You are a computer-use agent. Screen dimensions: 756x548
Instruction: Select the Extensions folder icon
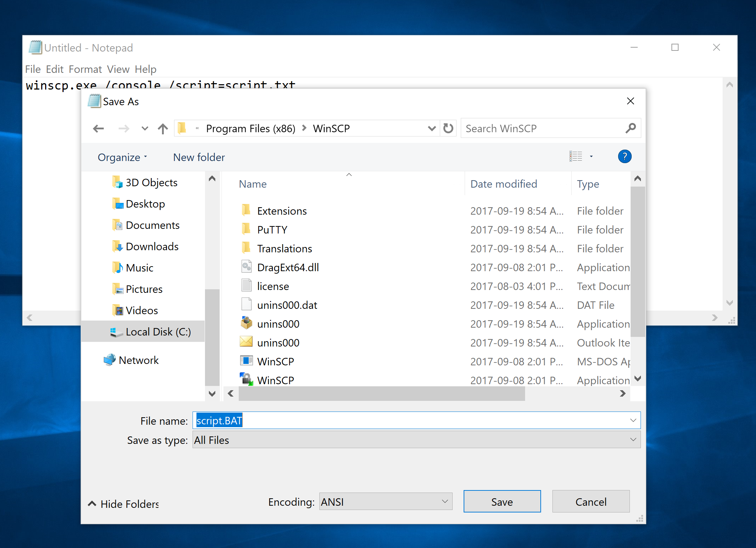[x=246, y=210]
